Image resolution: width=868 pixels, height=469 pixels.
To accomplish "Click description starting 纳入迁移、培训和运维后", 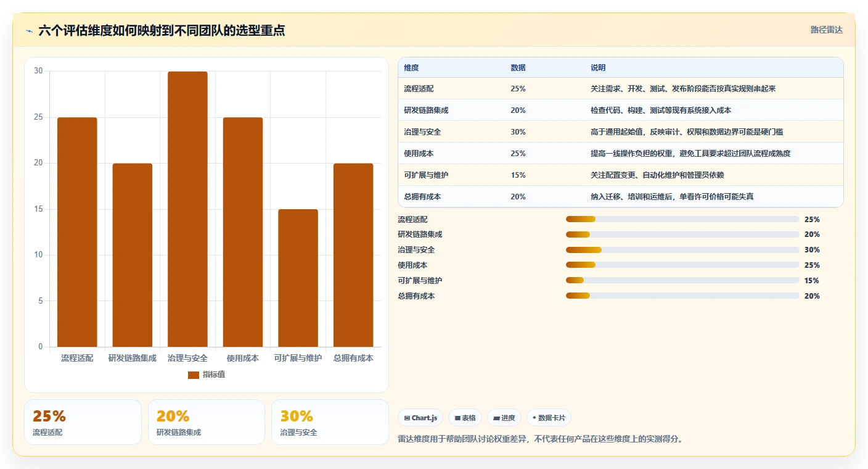I will pyautogui.click(x=672, y=197).
